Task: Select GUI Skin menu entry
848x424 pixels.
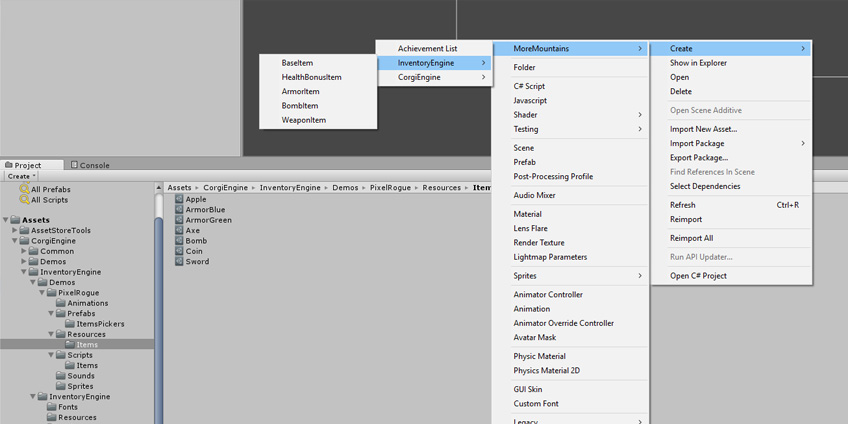Action: pos(570,389)
